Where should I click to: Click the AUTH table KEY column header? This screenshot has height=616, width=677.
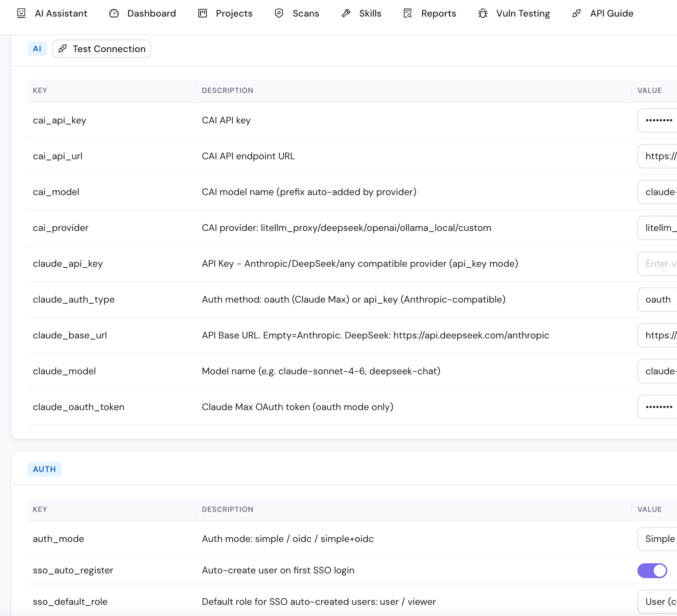[x=40, y=510]
